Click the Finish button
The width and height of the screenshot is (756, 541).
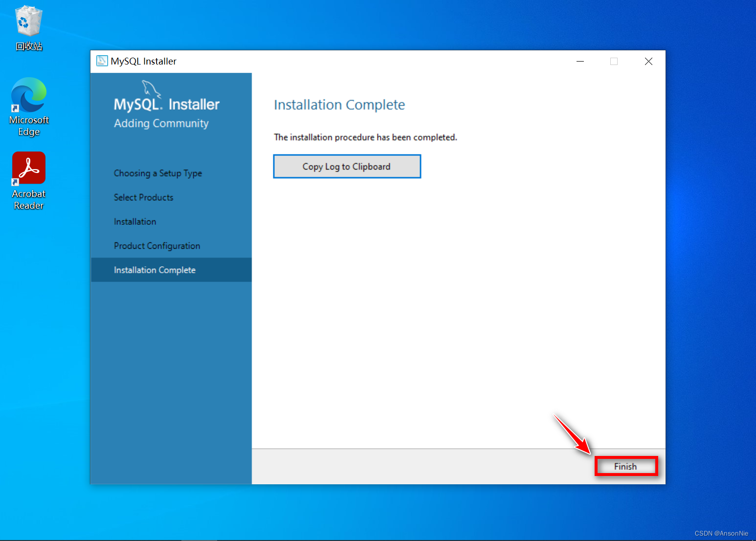pos(626,466)
